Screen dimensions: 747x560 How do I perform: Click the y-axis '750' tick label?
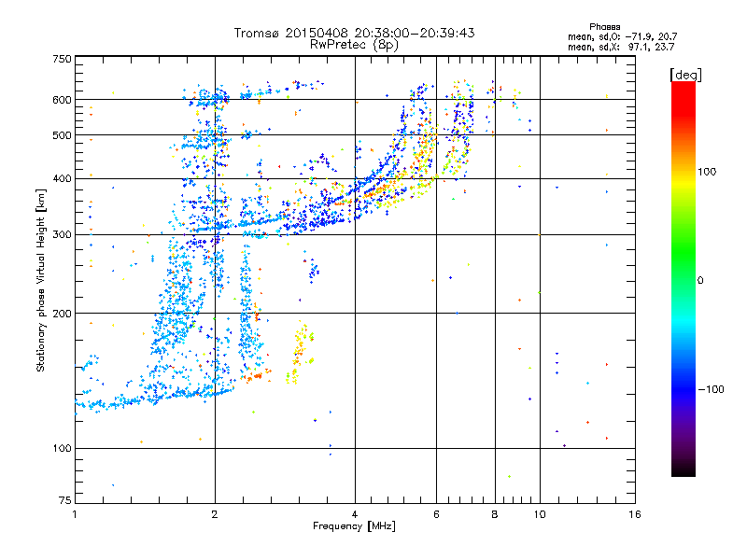pyautogui.click(x=62, y=59)
